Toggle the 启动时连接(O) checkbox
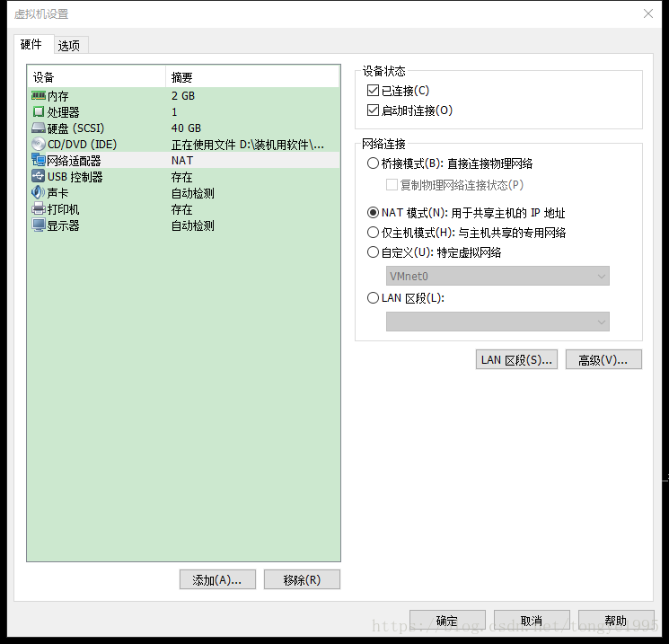This screenshot has height=644, width=669. pyautogui.click(x=373, y=110)
